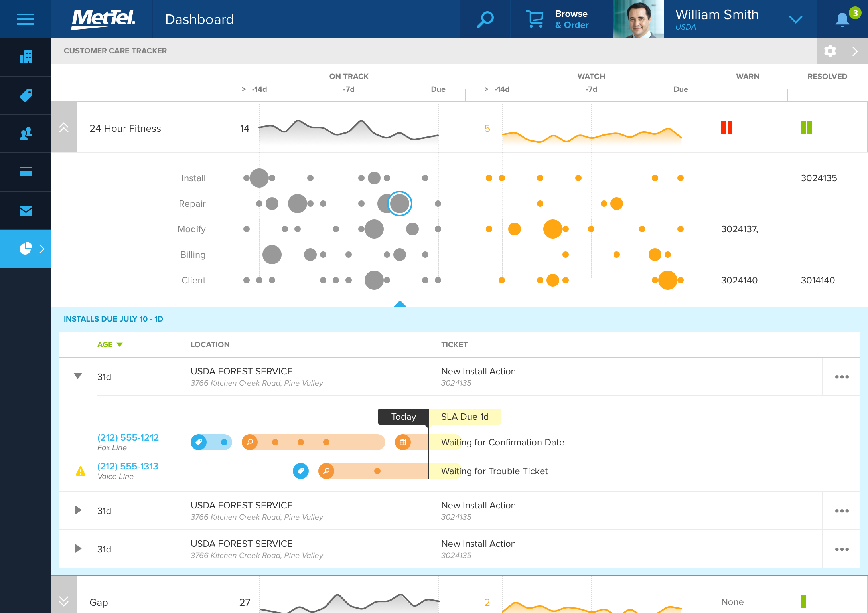Click the (212) 555-1313 voice line link
868x613 pixels.
pyautogui.click(x=128, y=466)
